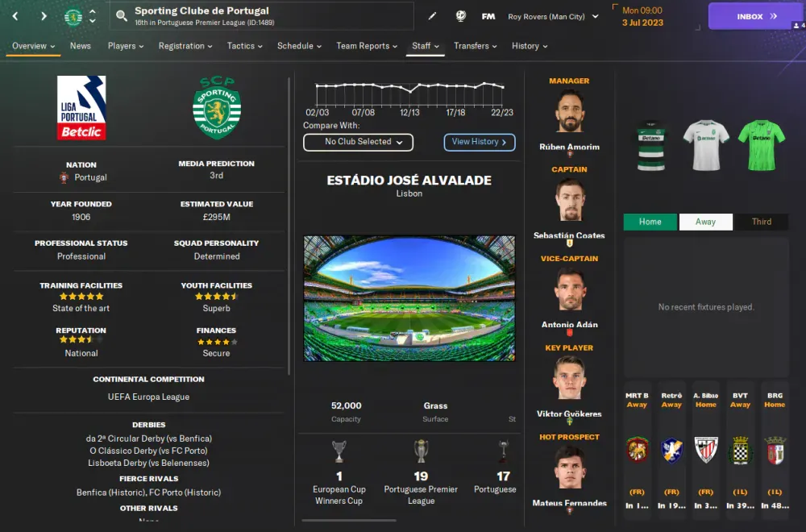Open the world globe icon
This screenshot has height=532, width=806.
click(460, 16)
